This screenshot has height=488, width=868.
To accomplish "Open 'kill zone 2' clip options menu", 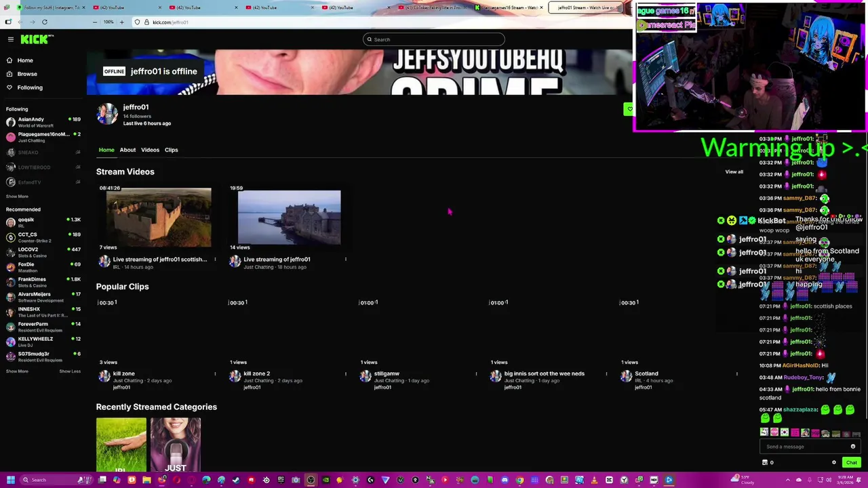I will [345, 373].
